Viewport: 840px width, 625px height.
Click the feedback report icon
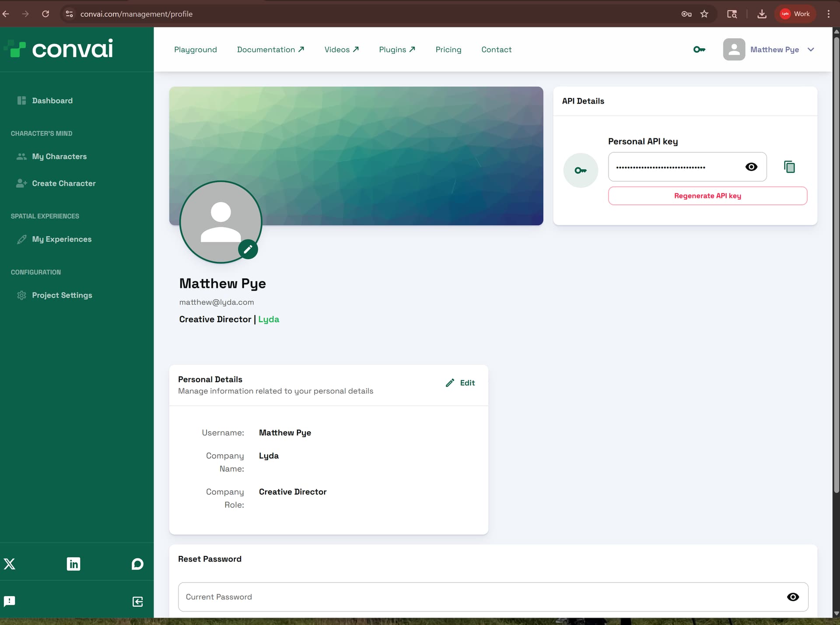[10, 601]
